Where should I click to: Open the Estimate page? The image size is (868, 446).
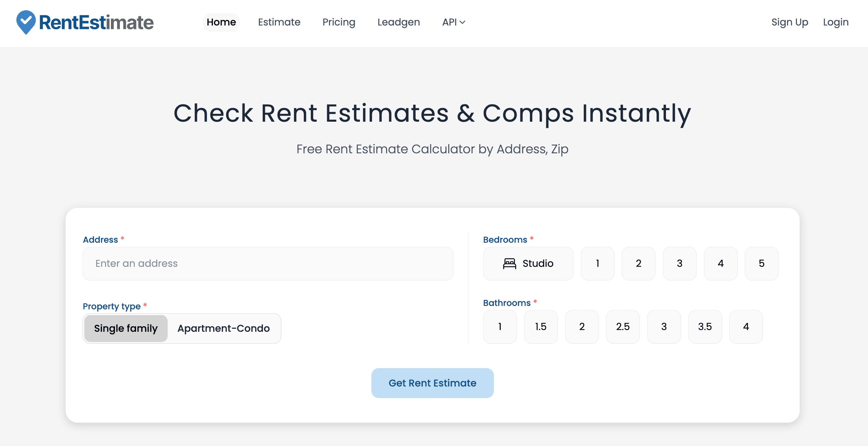pos(279,22)
